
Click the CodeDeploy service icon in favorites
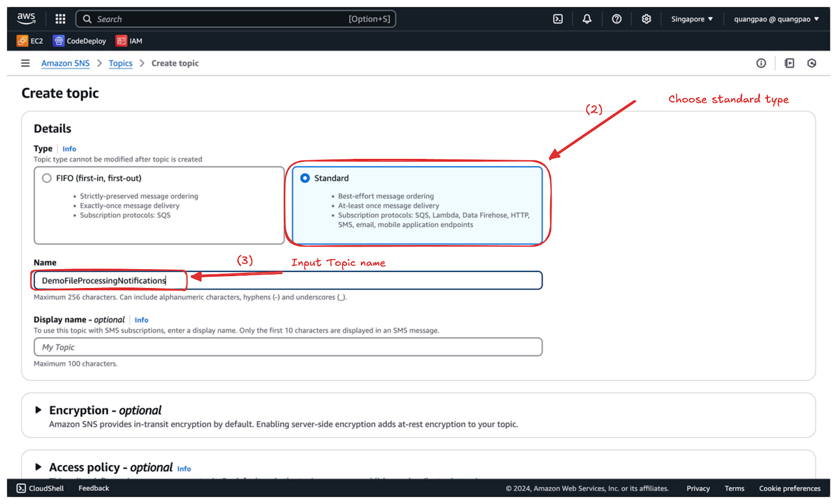click(59, 41)
